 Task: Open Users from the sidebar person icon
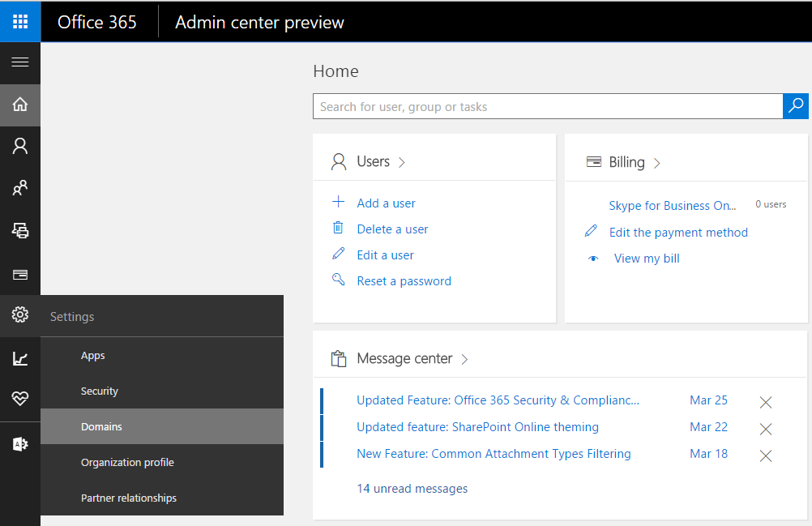pyautogui.click(x=20, y=146)
